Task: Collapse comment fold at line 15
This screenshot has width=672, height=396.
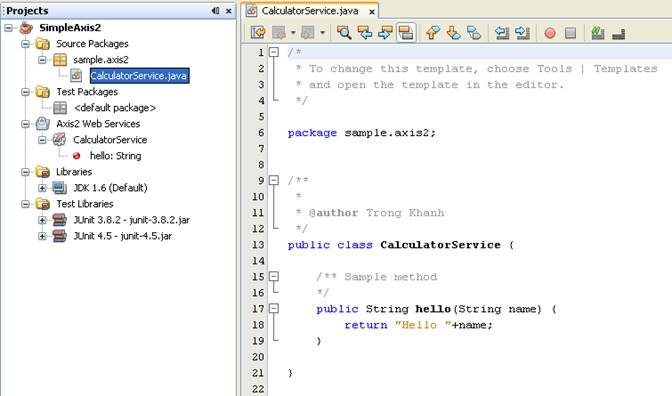Action: coord(273,276)
